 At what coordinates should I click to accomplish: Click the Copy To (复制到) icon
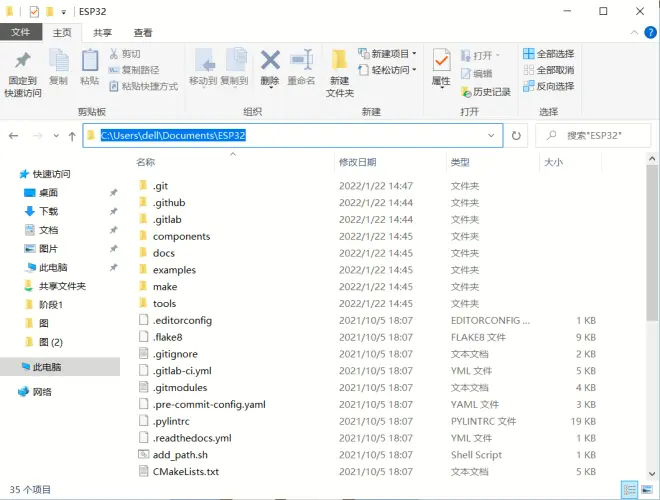(x=237, y=59)
